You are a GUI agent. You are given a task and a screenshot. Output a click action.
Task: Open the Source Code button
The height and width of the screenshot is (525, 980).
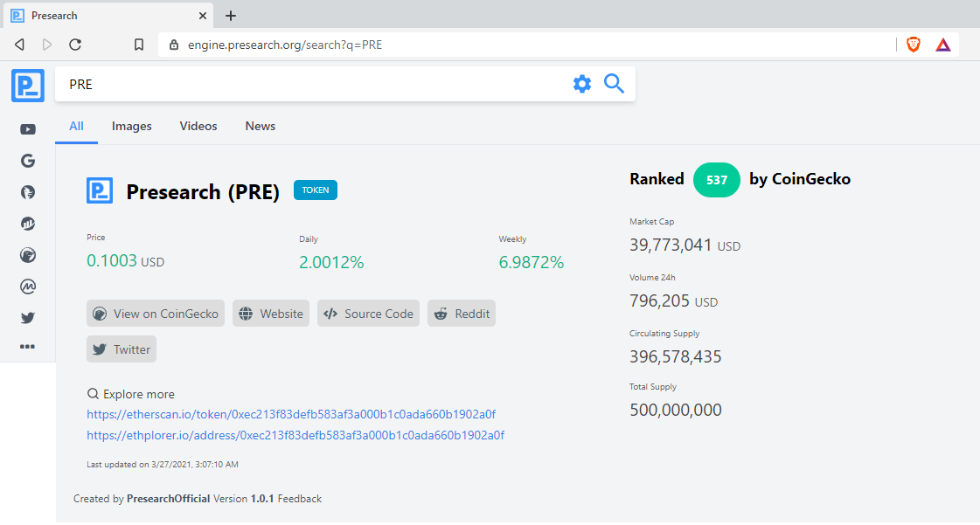pyautogui.click(x=368, y=314)
